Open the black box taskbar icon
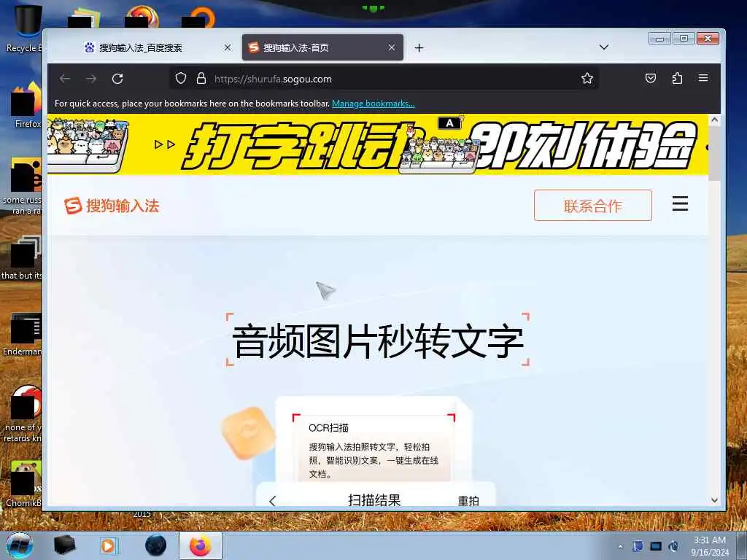Screen dimensions: 747x560 [64, 545]
